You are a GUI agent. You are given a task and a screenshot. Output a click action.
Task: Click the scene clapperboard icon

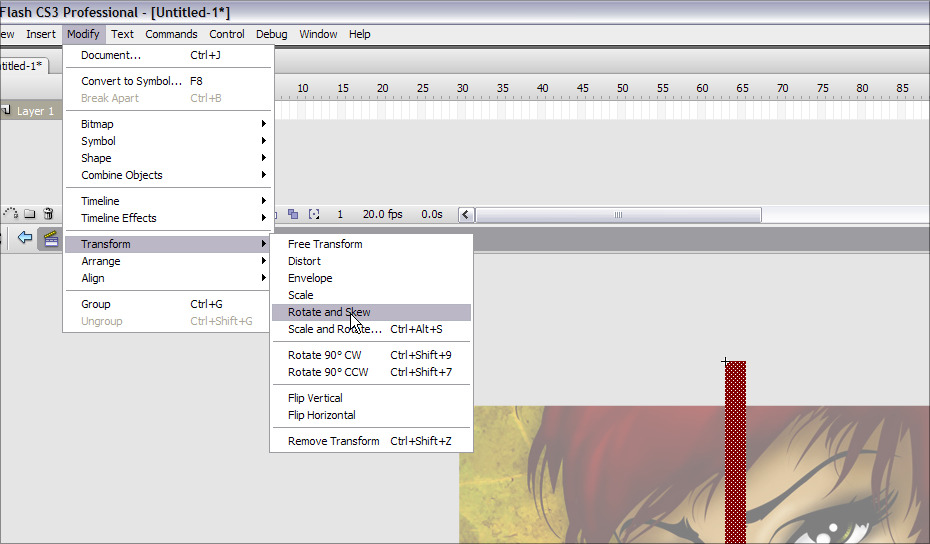(49, 239)
